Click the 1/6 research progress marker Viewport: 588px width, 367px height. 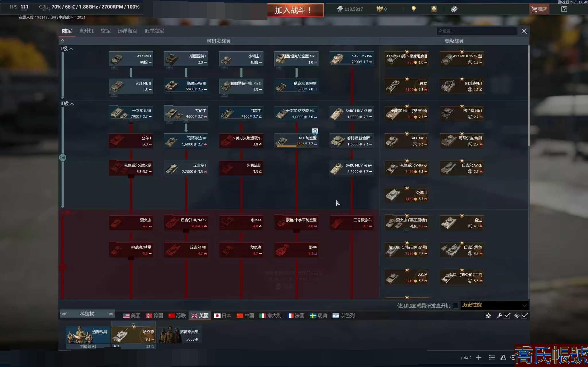point(62,157)
